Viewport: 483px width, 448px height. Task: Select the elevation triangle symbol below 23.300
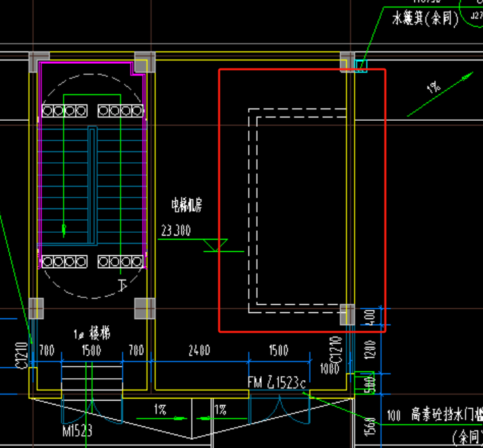tap(216, 245)
